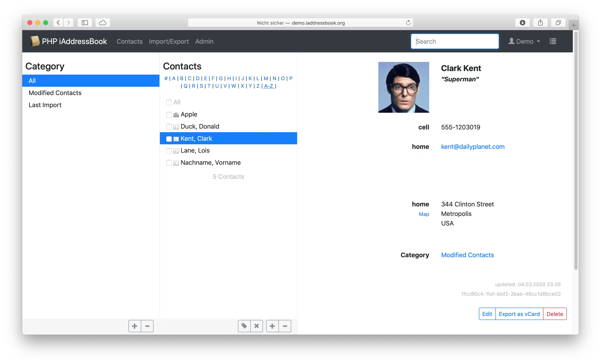
Task: Remove category with the minus button
Action: coord(147,326)
